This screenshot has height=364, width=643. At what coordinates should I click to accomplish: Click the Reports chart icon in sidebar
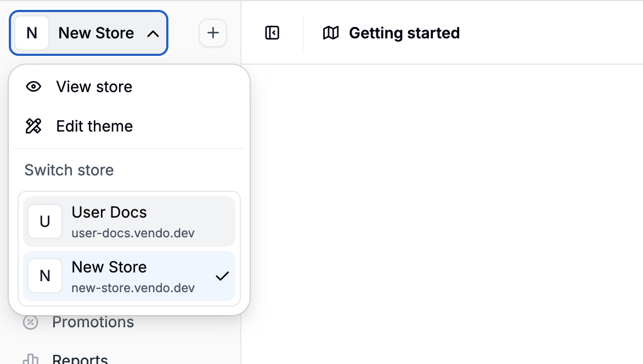(x=30, y=359)
